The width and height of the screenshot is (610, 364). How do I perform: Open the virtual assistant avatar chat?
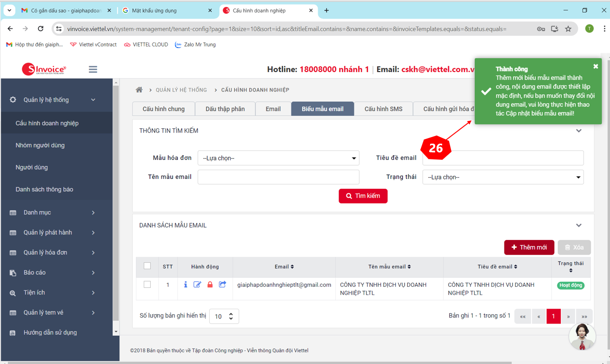coord(582,336)
